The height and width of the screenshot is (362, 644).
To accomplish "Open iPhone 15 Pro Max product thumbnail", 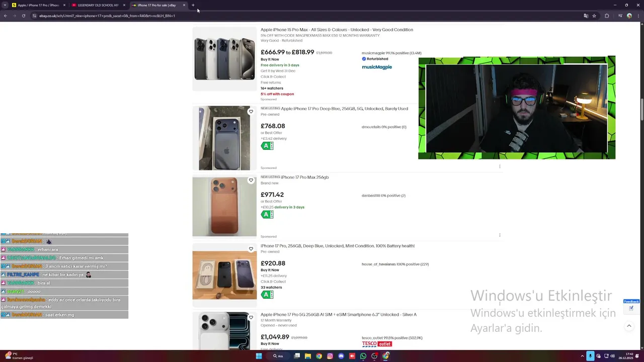I will point(224,59).
